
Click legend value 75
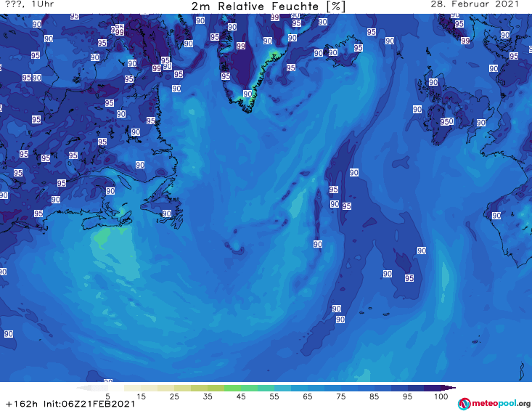340,396
